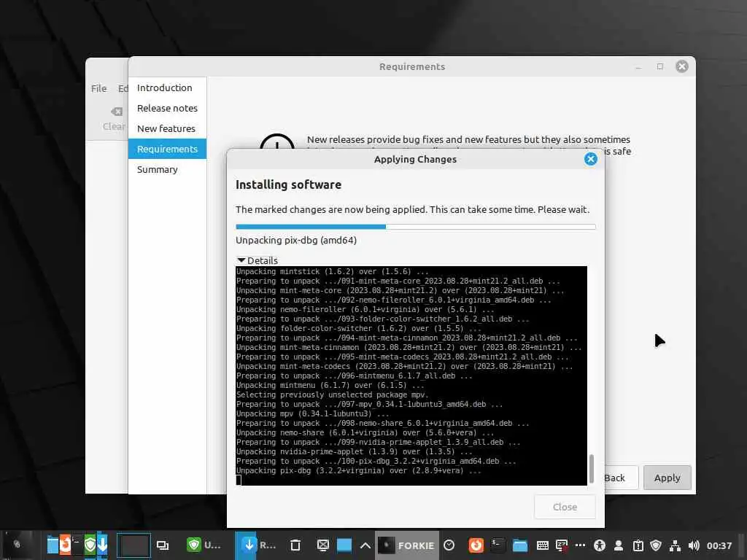Launch Firefox from the left panel launcher
747x560 pixels.
65,544
